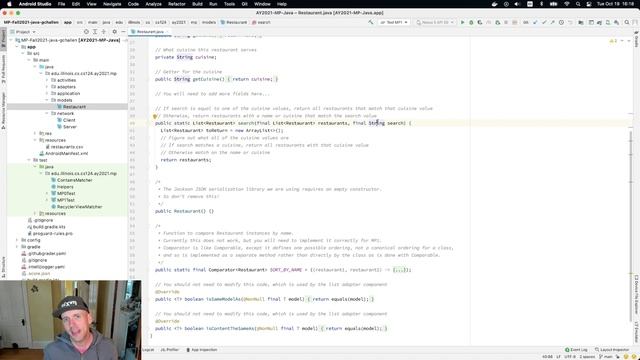Collapse the network package
Viewport: 640px width, 360px height.
47,113
